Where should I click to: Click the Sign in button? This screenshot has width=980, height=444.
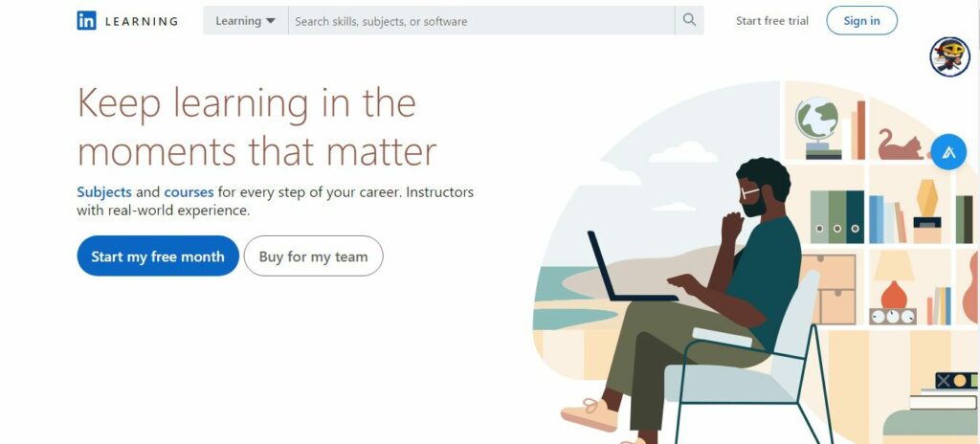[x=861, y=21]
